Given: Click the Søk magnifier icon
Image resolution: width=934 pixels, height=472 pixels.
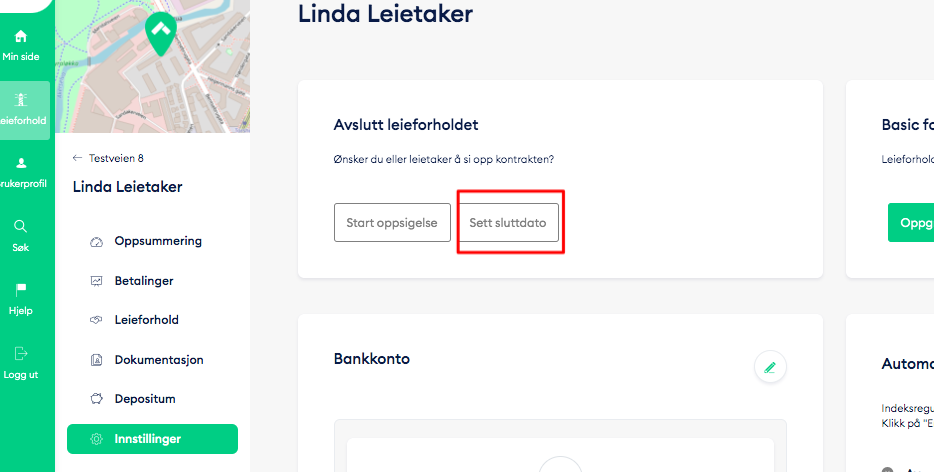Looking at the screenshot, I should (21, 226).
